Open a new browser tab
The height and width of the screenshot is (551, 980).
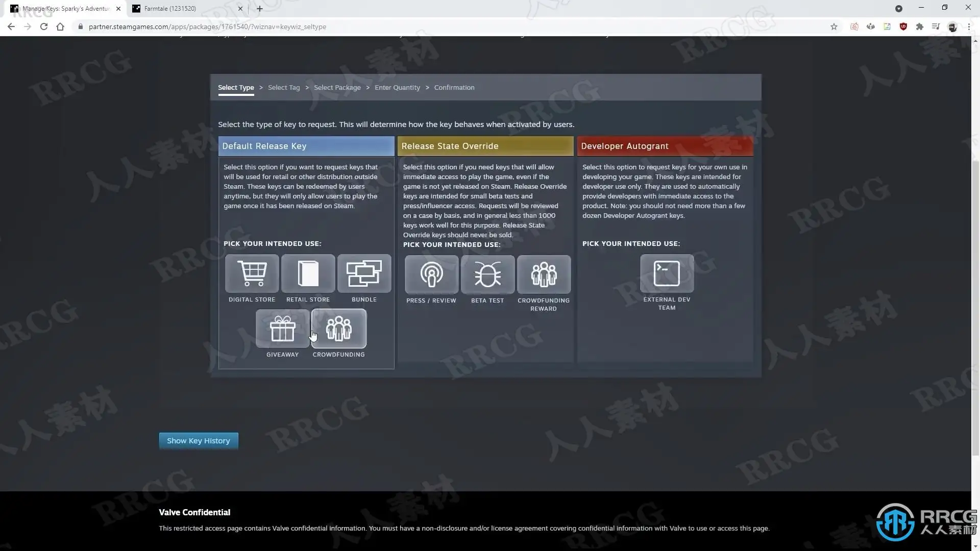260,9
